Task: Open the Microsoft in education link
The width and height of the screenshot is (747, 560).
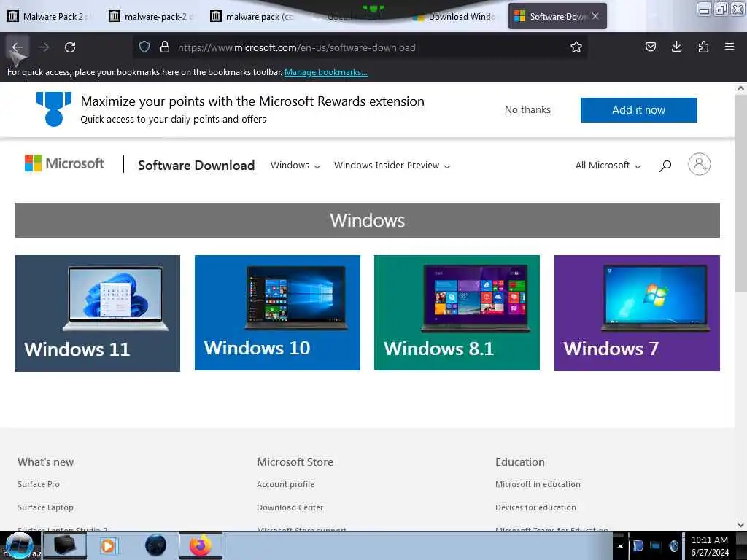Action: tap(538, 484)
